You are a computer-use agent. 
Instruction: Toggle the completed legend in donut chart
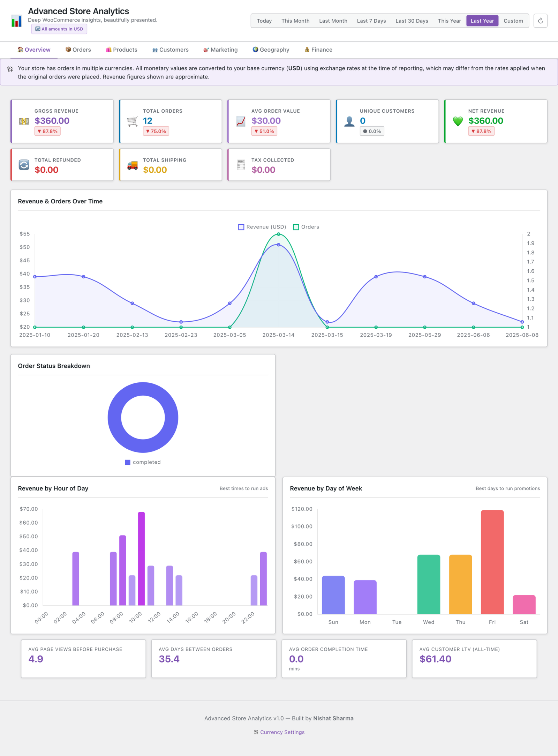click(143, 462)
